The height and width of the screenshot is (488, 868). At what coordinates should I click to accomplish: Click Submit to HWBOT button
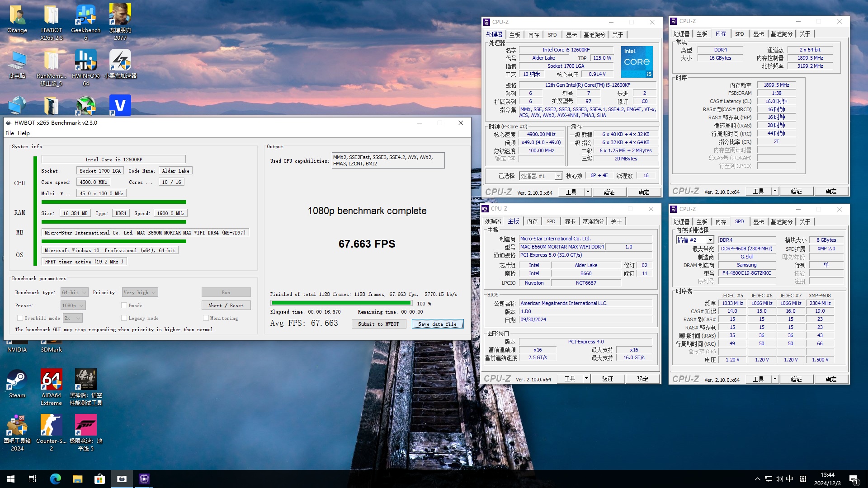(379, 324)
